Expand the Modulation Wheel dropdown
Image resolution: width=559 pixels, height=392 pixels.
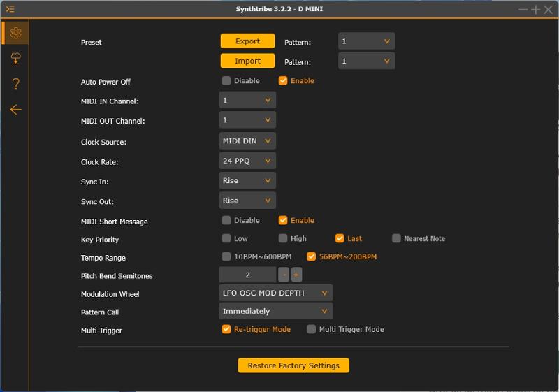(x=276, y=293)
